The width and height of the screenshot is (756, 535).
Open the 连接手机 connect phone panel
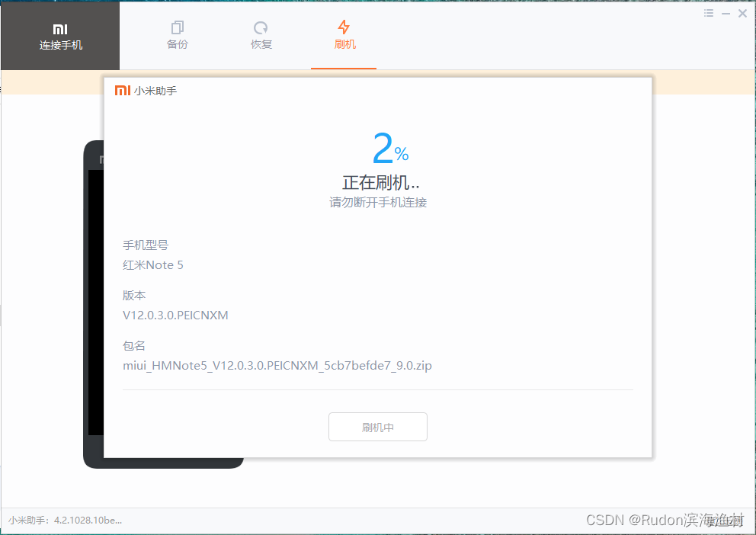coord(60,36)
